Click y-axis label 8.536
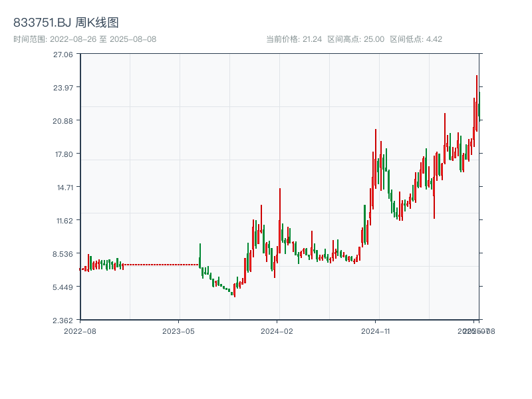The width and height of the screenshot is (532, 399). click(63, 254)
